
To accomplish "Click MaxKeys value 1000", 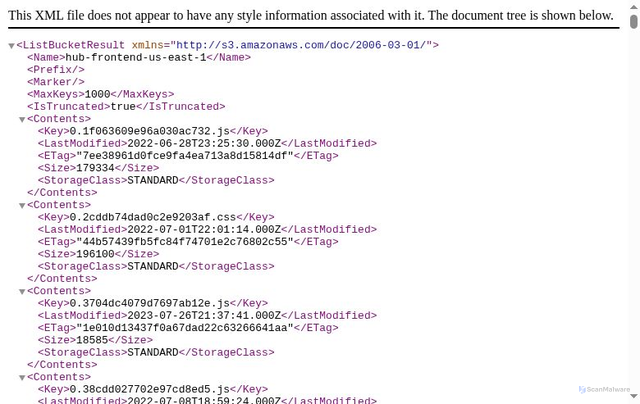I will click(97, 94).
